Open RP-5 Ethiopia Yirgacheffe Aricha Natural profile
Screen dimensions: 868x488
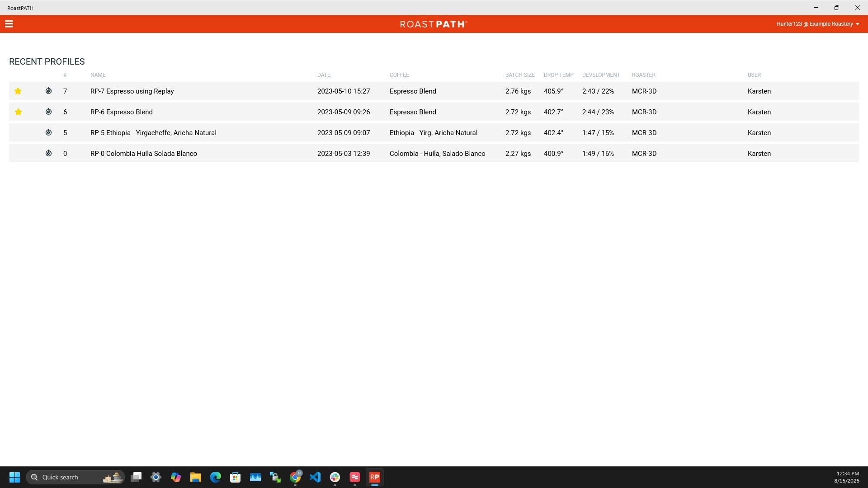pyautogui.click(x=153, y=133)
